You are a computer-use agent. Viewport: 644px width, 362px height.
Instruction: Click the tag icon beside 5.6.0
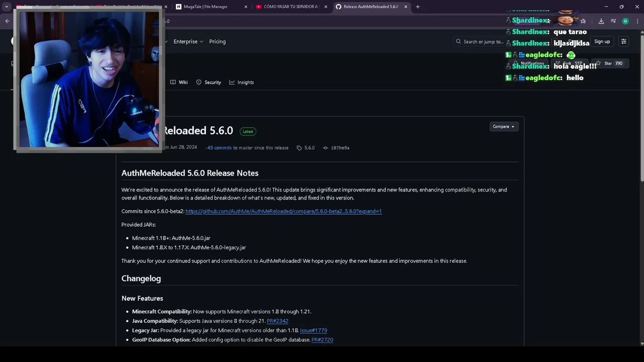299,148
